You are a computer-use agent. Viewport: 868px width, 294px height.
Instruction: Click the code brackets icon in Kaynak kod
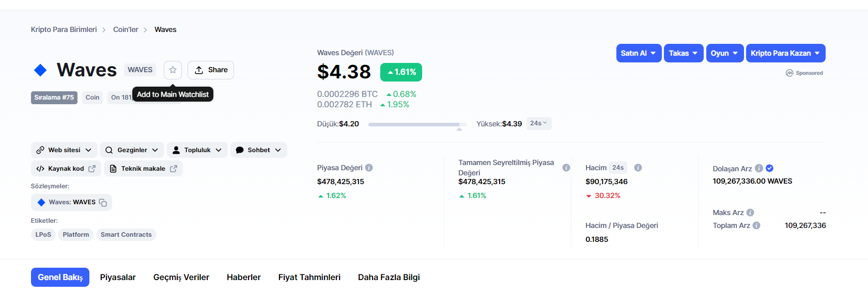point(40,169)
